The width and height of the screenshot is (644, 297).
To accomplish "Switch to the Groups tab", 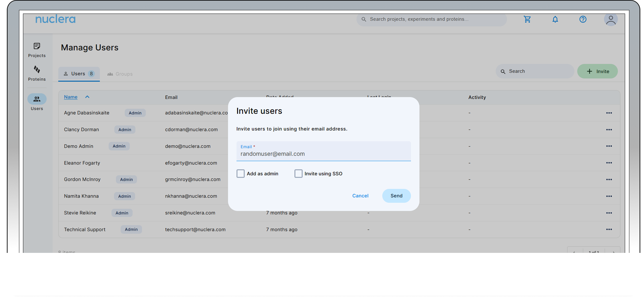I will [120, 74].
